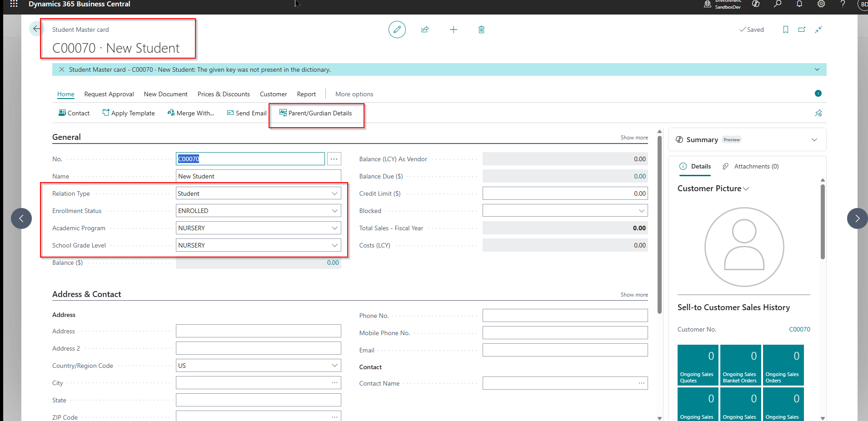Open the Blocked dropdown

click(x=641, y=211)
